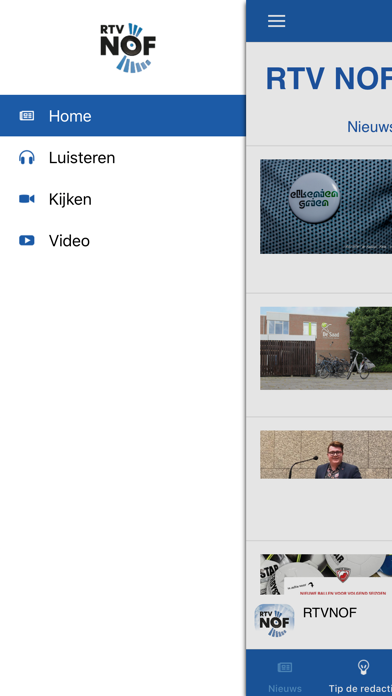Click the play icon beside Video
Screen dimensions: 392x696
(27, 241)
